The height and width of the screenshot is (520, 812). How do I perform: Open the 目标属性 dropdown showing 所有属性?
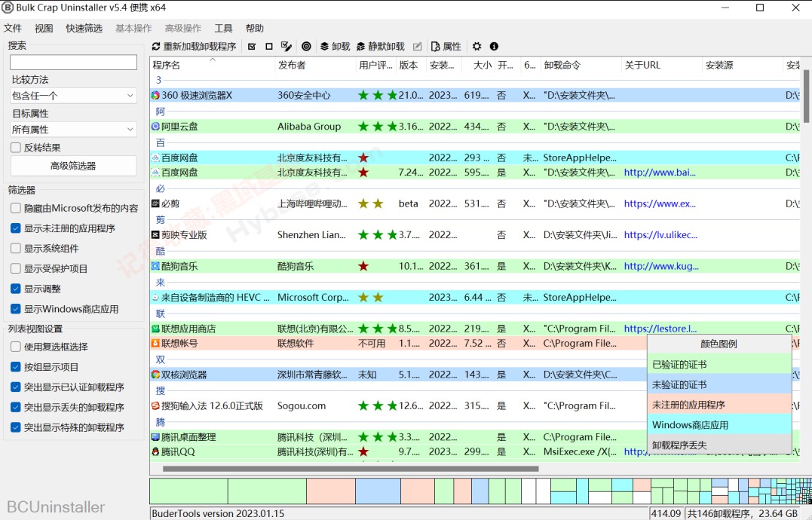[x=73, y=130]
